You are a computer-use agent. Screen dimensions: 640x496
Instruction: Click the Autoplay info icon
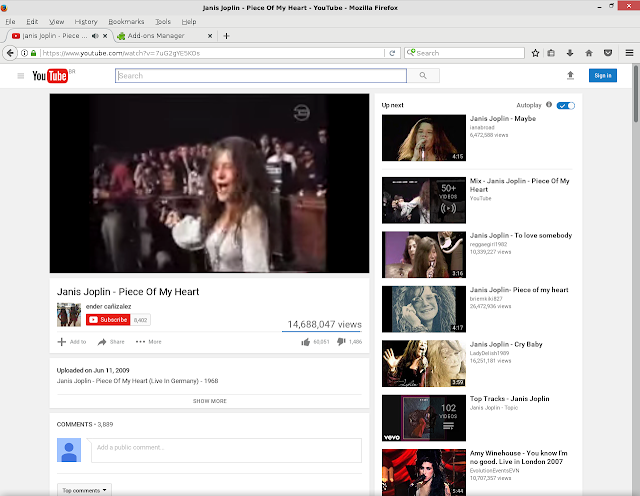tap(549, 105)
